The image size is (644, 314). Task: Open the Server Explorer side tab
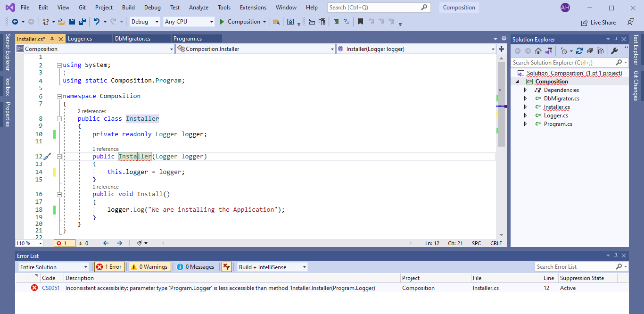(8, 52)
